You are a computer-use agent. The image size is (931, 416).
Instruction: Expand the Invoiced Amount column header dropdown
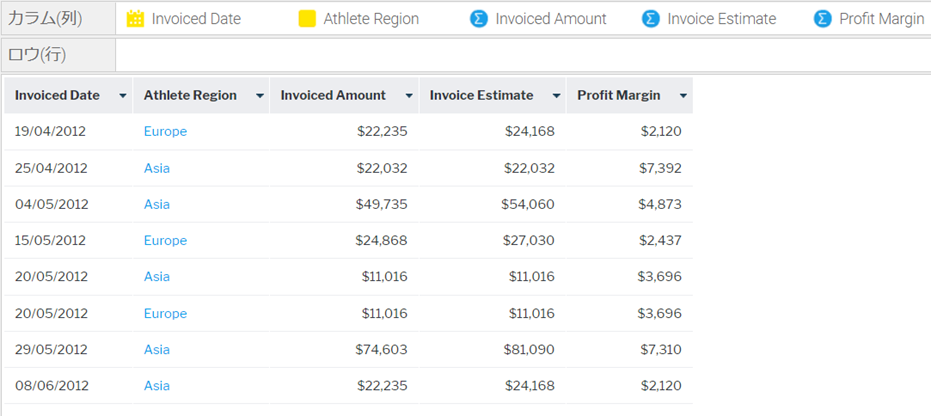(x=408, y=96)
